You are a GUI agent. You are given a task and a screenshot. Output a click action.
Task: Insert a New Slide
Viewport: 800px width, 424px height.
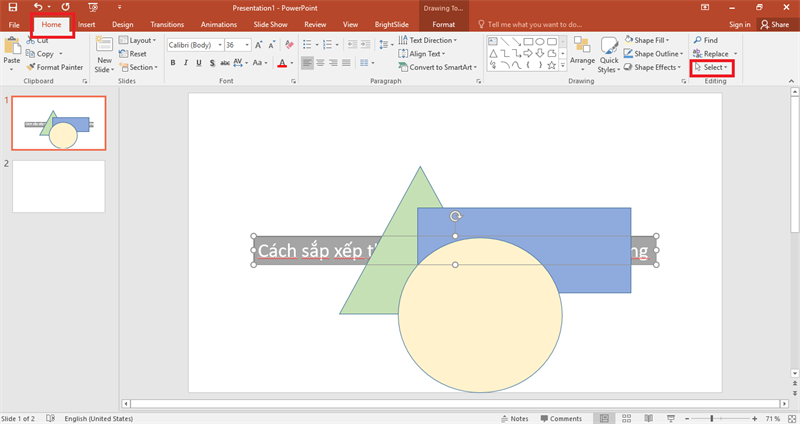tap(104, 55)
